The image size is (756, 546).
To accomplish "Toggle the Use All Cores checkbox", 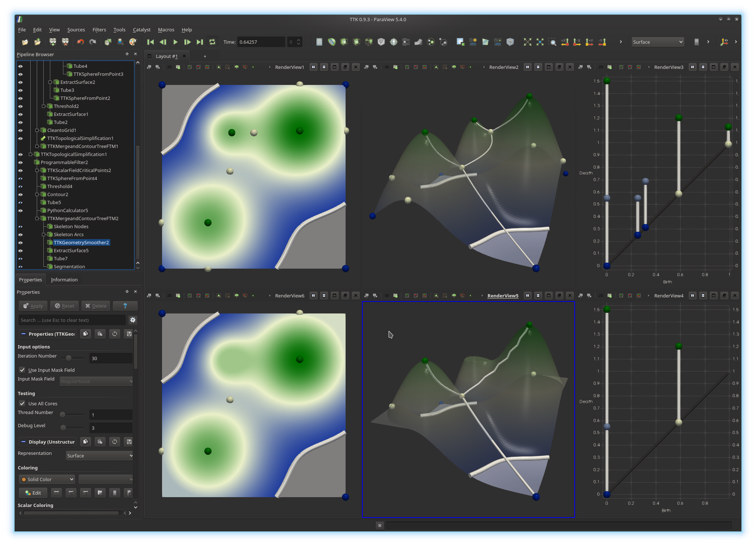I will (22, 403).
